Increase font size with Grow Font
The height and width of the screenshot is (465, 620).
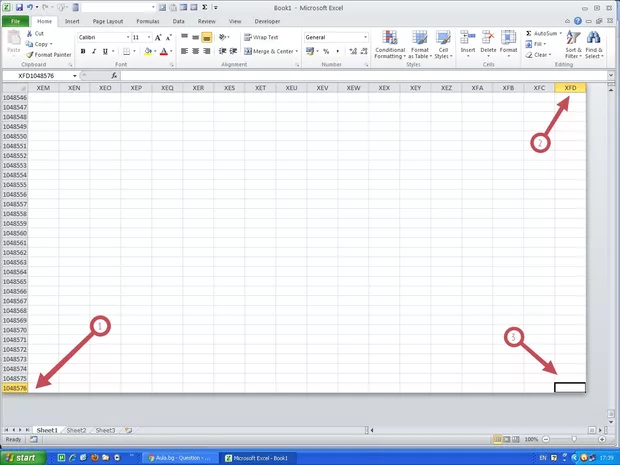(x=158, y=38)
